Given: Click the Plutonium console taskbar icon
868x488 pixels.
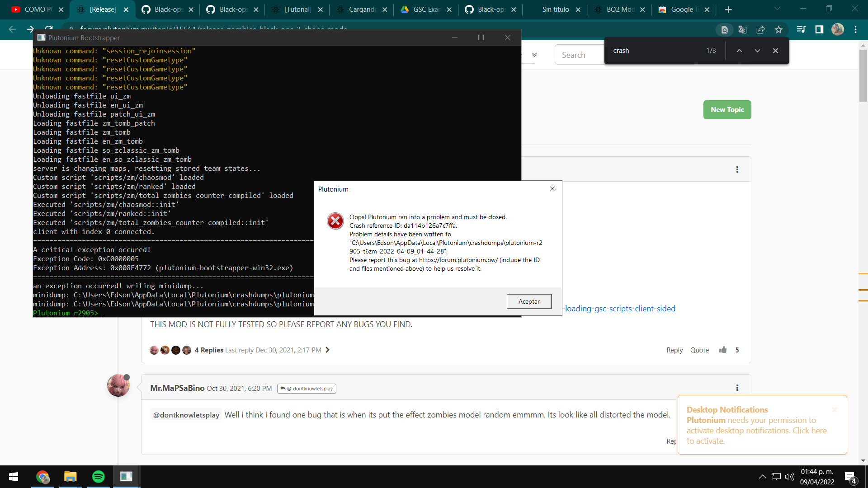Looking at the screenshot, I should pyautogui.click(x=126, y=477).
